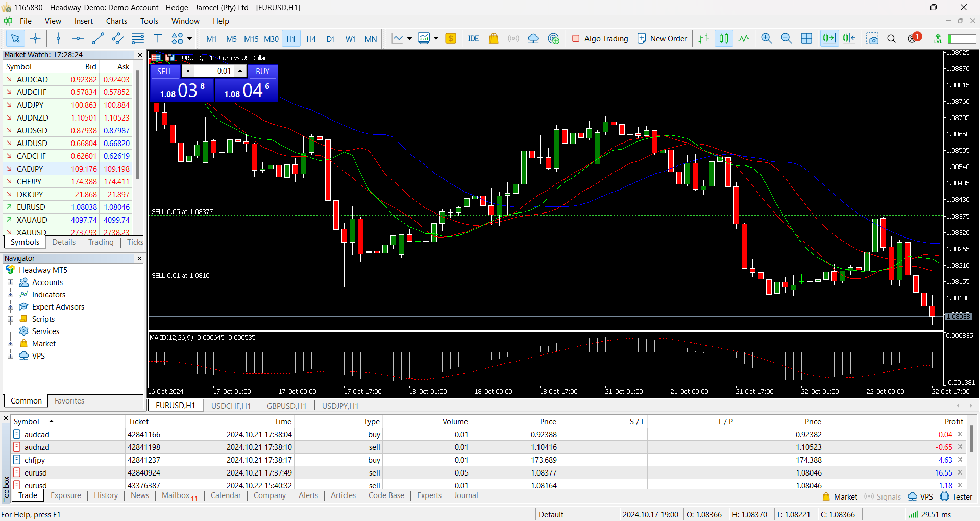Pick the trendline drawing tool
This screenshot has height=521, width=980.
(98, 39)
